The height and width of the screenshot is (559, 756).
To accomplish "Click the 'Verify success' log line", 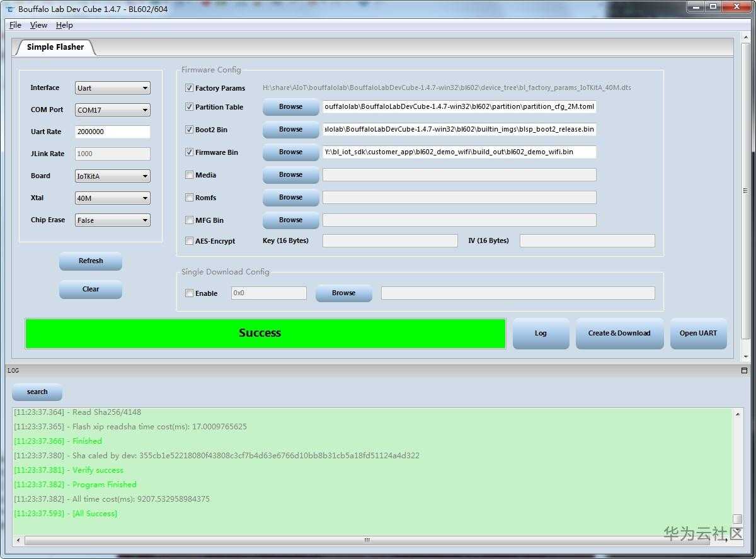I will 69,470.
